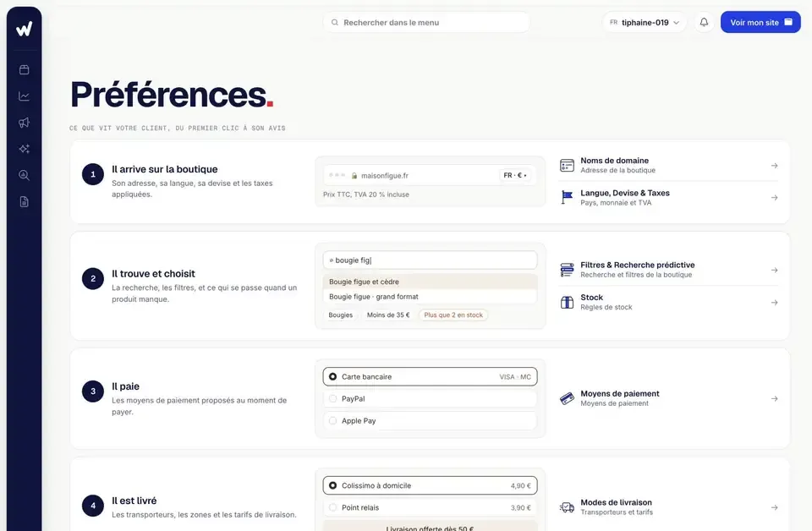Choose the Bougie figue · grand format suggestion
Image resolution: width=812 pixels, height=531 pixels.
click(x=430, y=297)
